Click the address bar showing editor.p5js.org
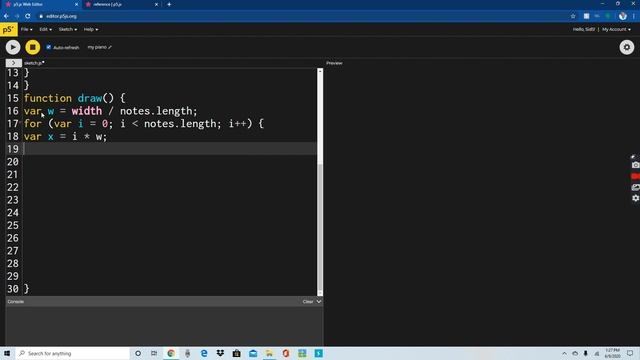Viewport: 640px width, 360px height. [302, 16]
